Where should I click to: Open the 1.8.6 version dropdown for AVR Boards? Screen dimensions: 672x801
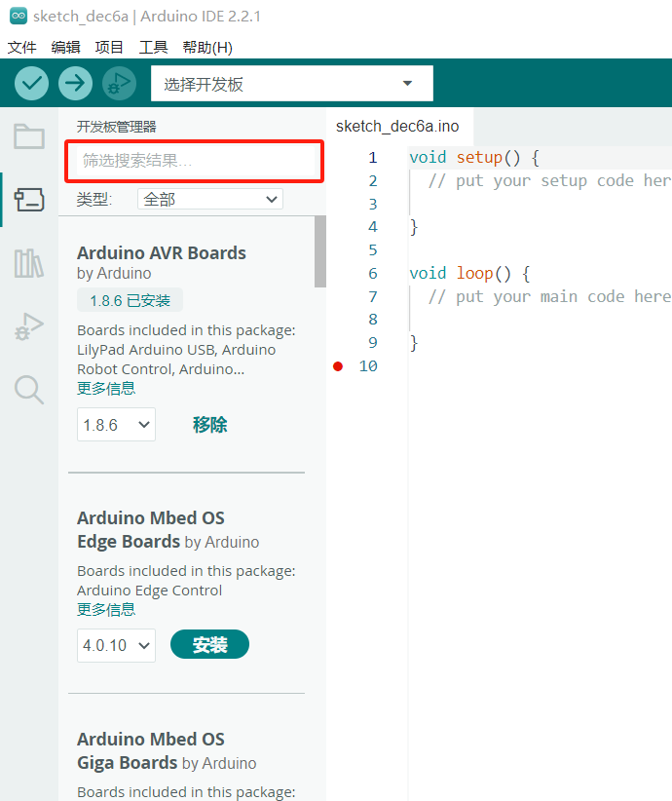[117, 425]
